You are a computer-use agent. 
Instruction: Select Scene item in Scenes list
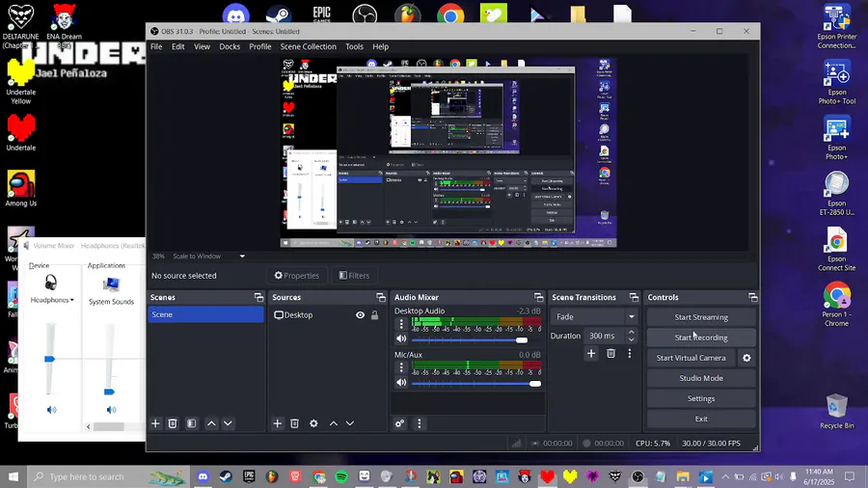[205, 314]
